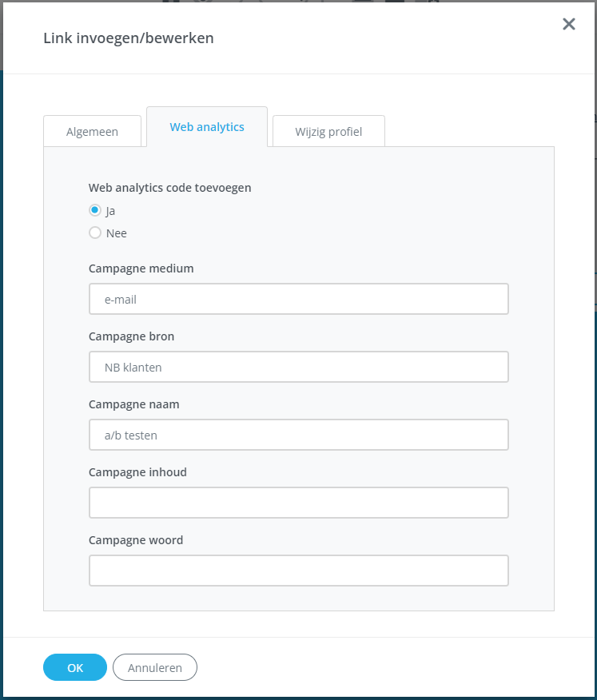Focus the empty Campagne inhoud field
The image size is (597, 700).
298,503
